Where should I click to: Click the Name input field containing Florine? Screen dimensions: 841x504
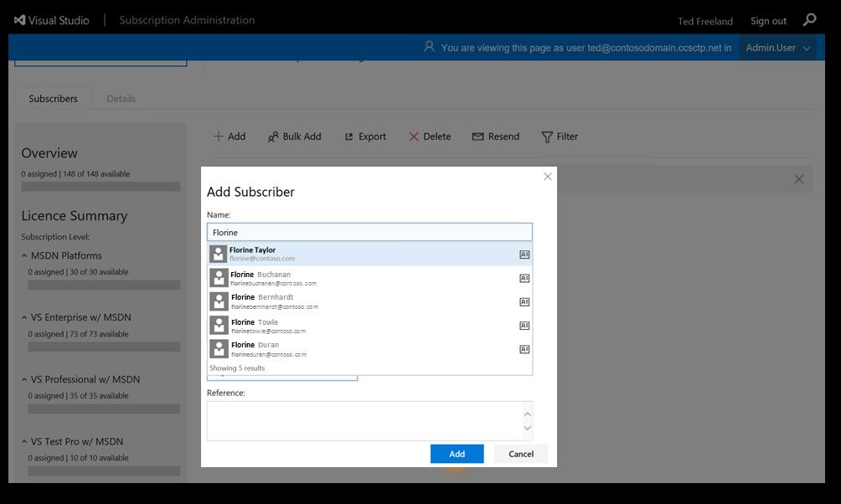pyautogui.click(x=369, y=232)
